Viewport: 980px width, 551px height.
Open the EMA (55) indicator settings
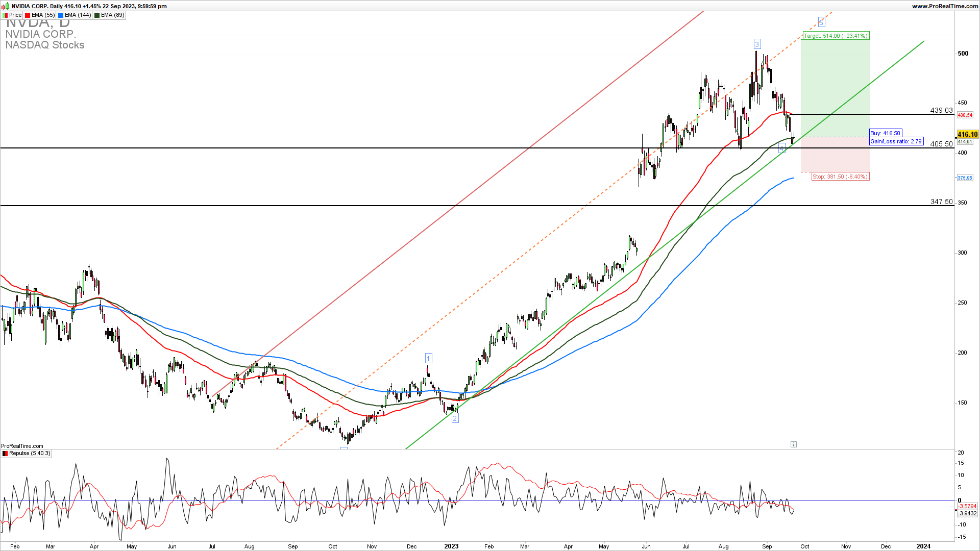click(40, 15)
